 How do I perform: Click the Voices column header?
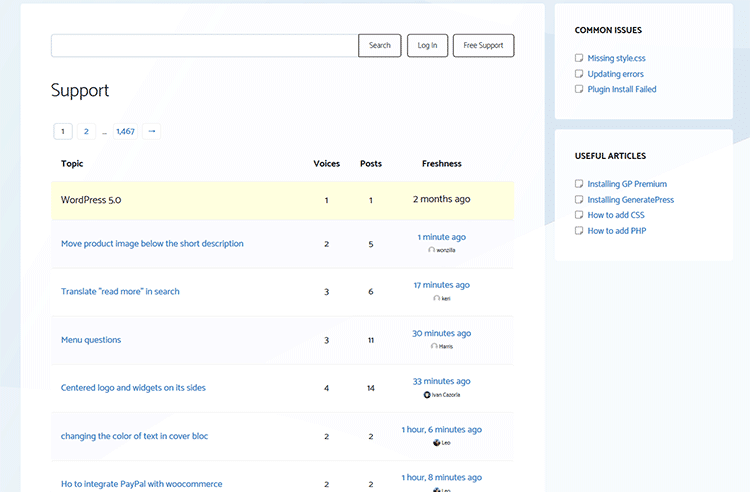click(326, 164)
